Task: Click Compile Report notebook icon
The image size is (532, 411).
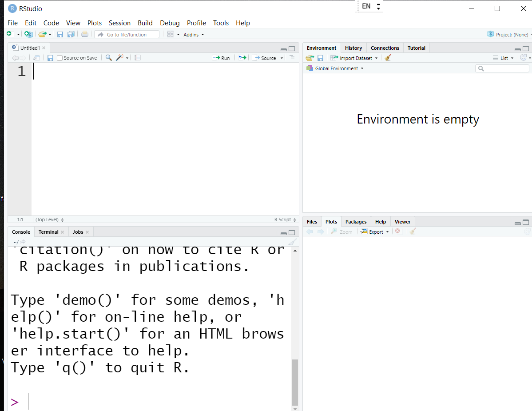Action: click(137, 58)
